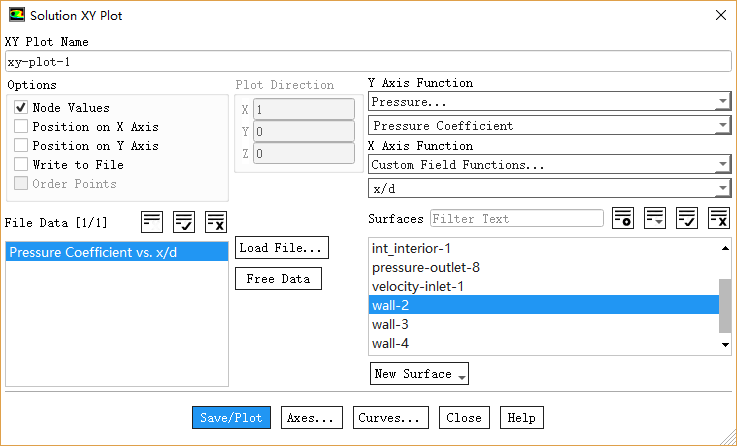Click the Fluent icon in title bar

[x=17, y=16]
